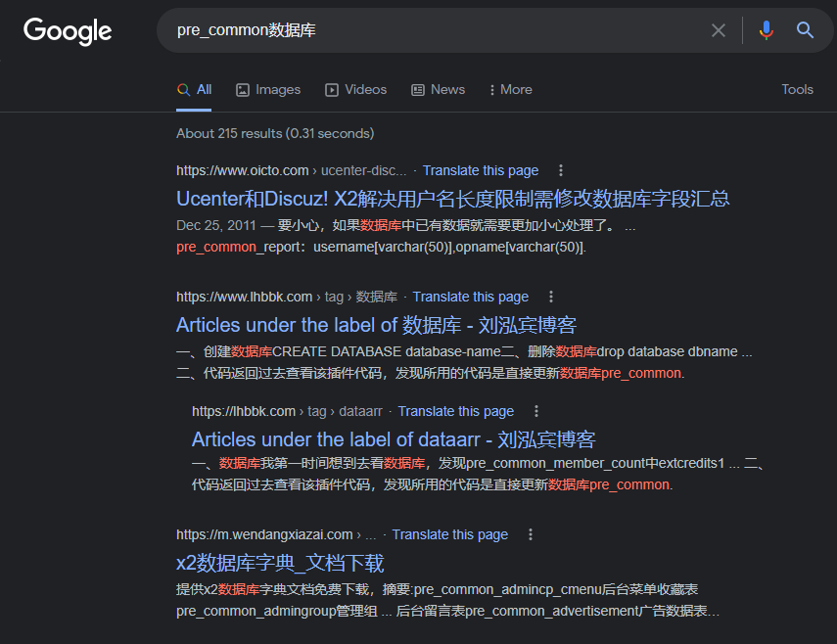This screenshot has width=837, height=644.
Task: Click the pre_common_report snippet text
Action: pyautogui.click(x=381, y=247)
